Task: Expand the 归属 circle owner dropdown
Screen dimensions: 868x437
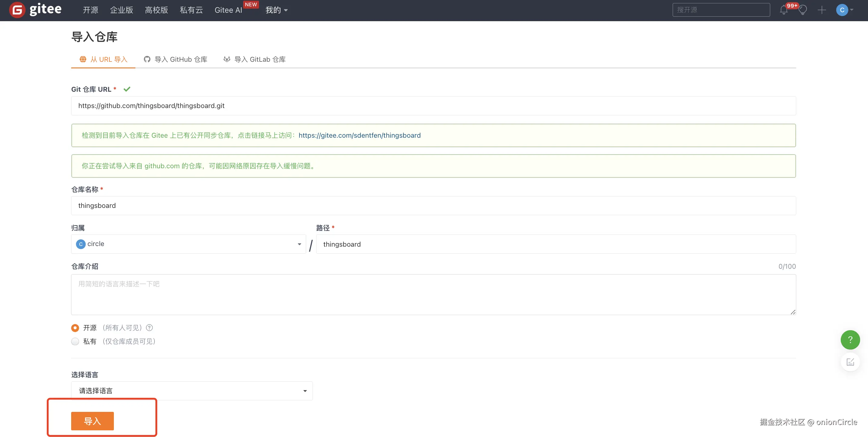Action: (x=188, y=244)
